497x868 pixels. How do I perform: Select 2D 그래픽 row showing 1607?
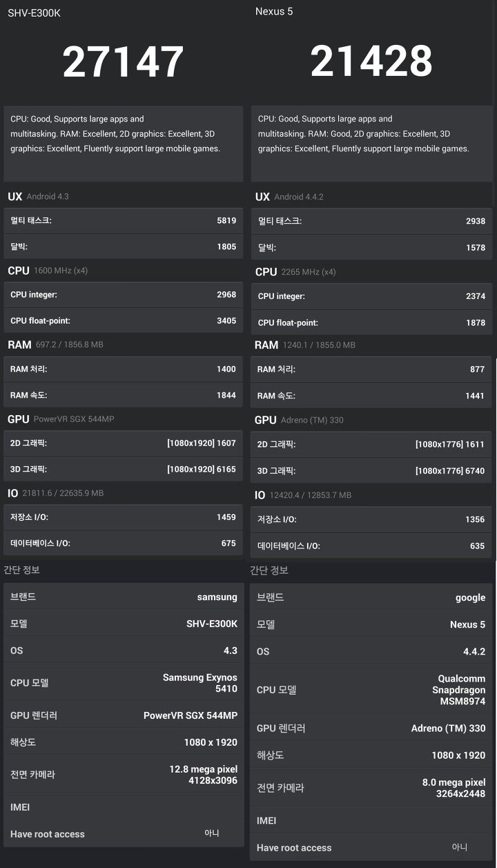(124, 443)
